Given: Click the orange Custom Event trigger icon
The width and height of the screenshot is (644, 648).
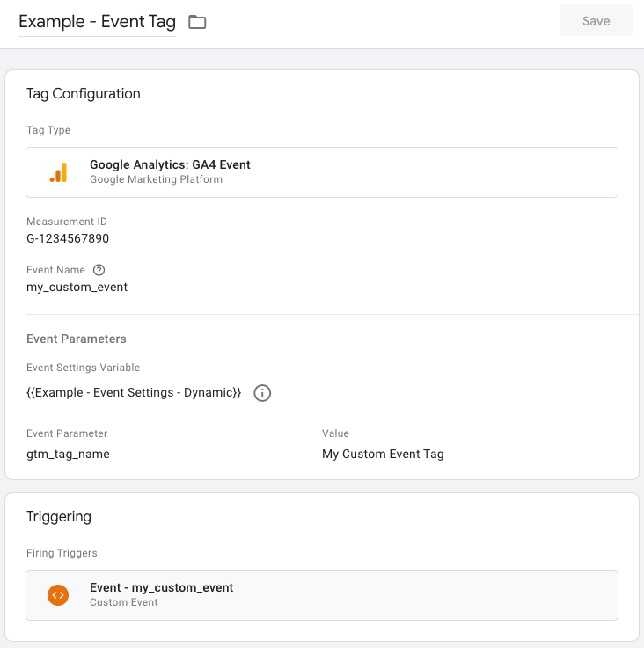Looking at the screenshot, I should (x=58, y=595).
